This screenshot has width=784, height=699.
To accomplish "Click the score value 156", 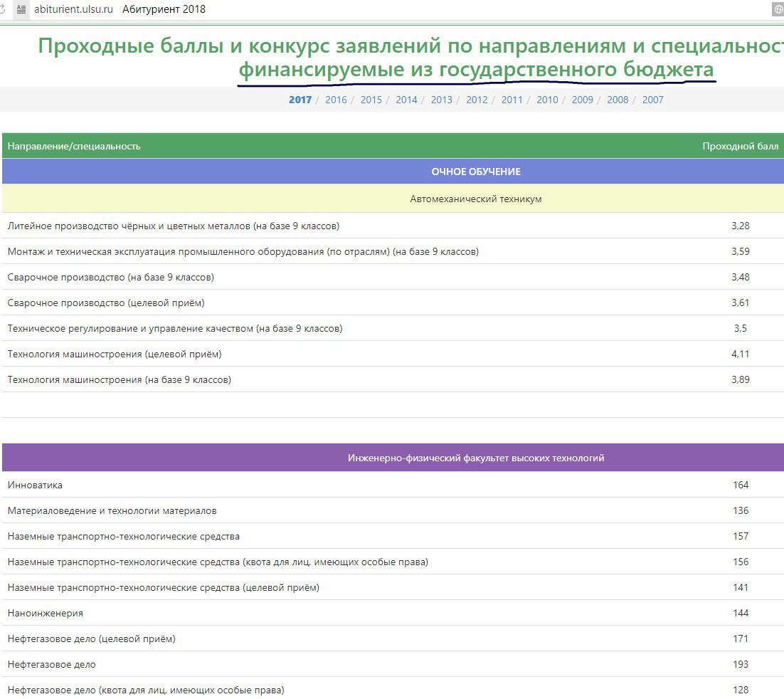I will [x=741, y=562].
